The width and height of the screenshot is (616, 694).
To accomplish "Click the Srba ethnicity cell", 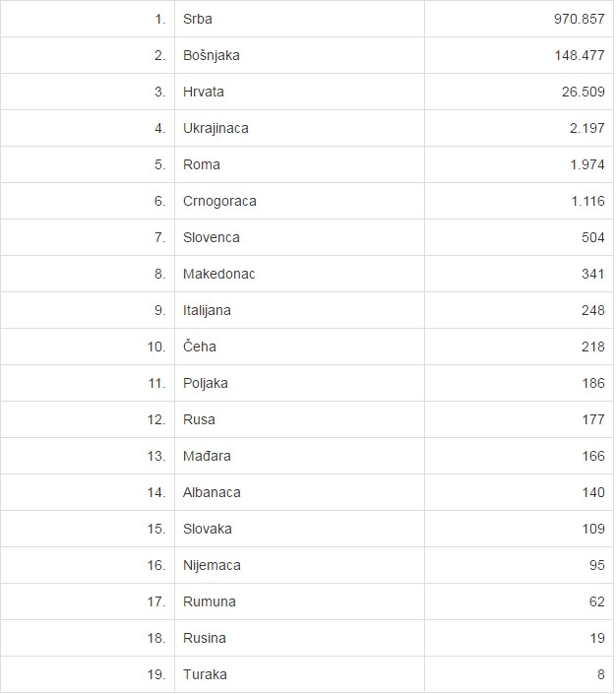I will coord(200,19).
